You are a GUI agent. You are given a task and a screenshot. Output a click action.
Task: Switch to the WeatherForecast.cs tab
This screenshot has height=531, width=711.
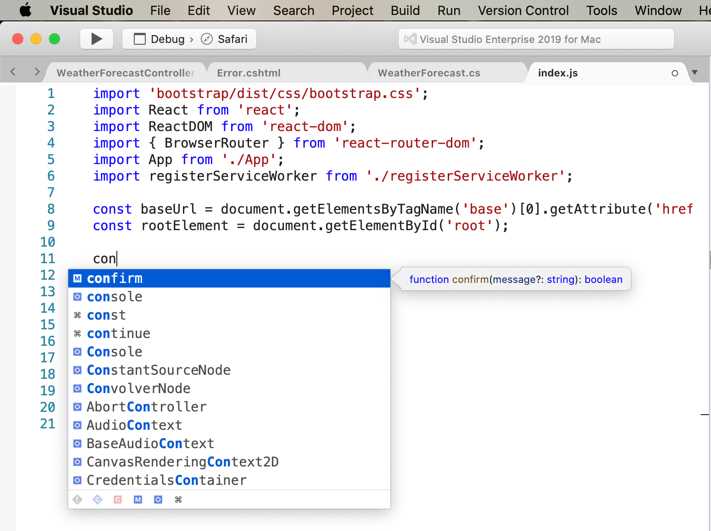pos(429,73)
